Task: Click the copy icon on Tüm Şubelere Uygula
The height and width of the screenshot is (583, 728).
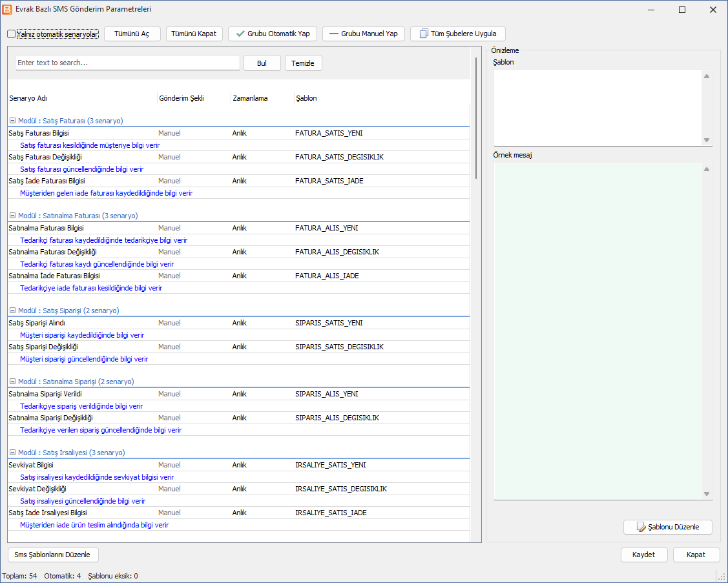Action: click(x=424, y=34)
